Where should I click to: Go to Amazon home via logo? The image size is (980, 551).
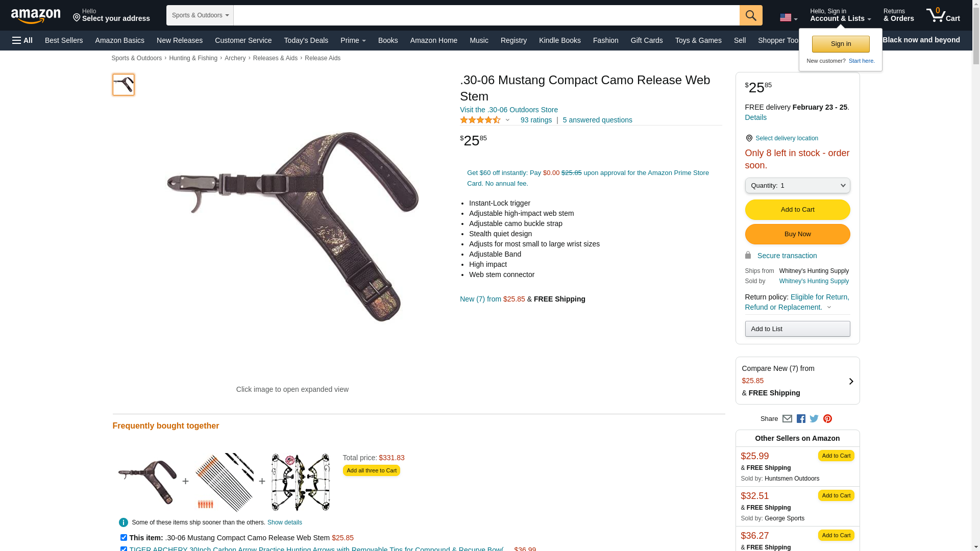(36, 16)
